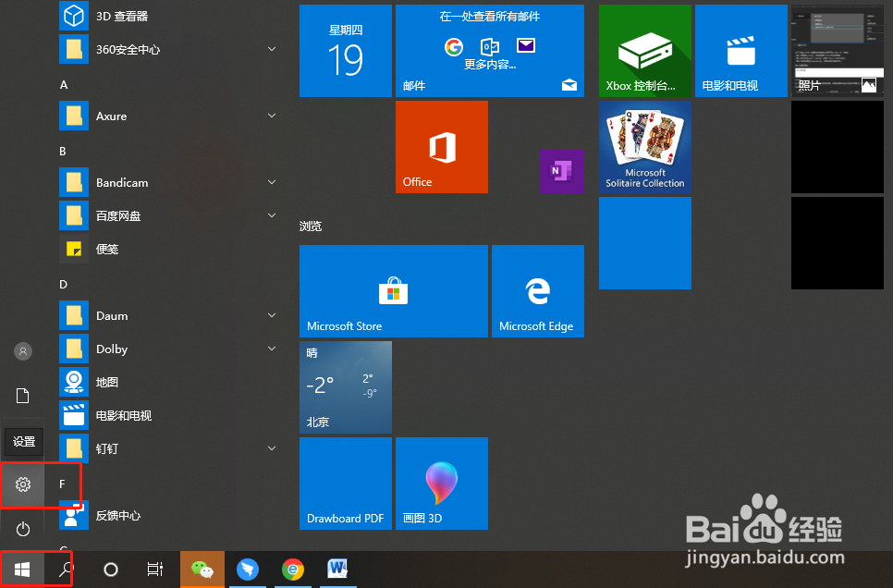Launch the OneNote tile
Viewport: 893px width, 588px height.
[x=561, y=171]
